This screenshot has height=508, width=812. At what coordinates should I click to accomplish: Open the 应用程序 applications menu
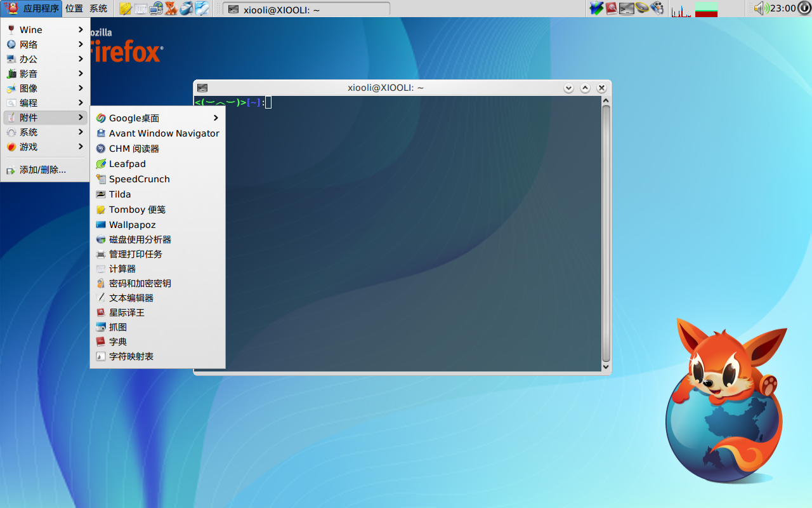[x=32, y=8]
